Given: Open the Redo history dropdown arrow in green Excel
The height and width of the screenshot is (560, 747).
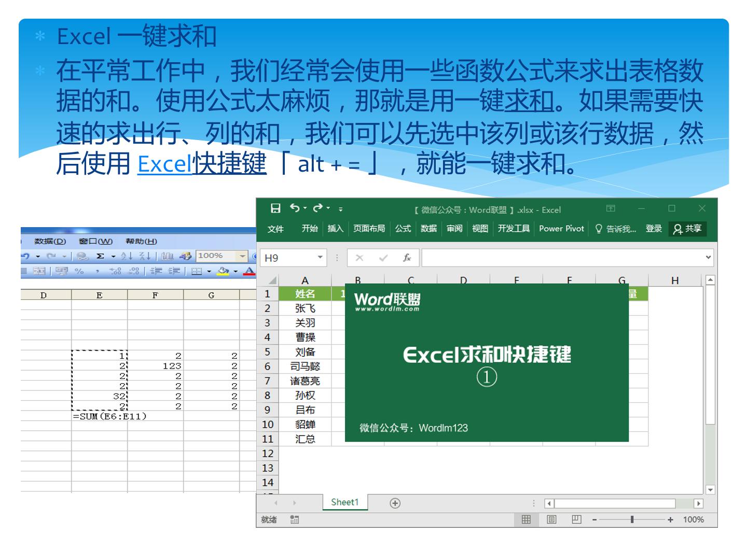Looking at the screenshot, I should tap(328, 208).
